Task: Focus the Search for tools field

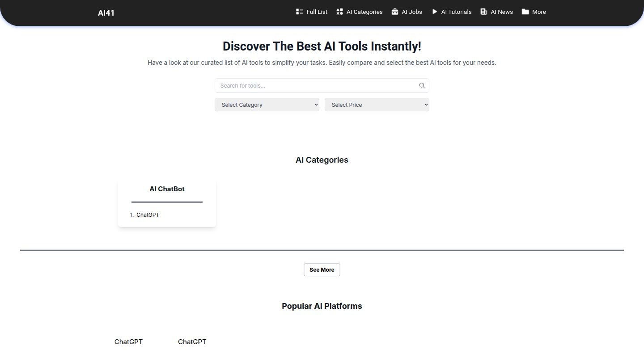Action: pyautogui.click(x=318, y=85)
